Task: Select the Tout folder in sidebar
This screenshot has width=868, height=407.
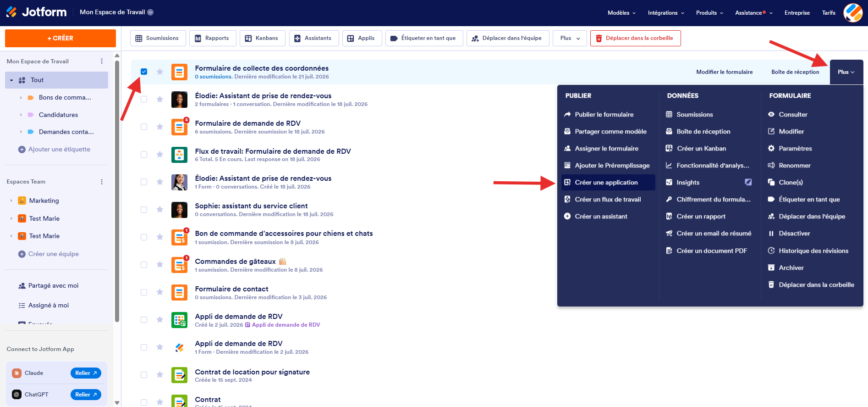Action: tap(56, 80)
